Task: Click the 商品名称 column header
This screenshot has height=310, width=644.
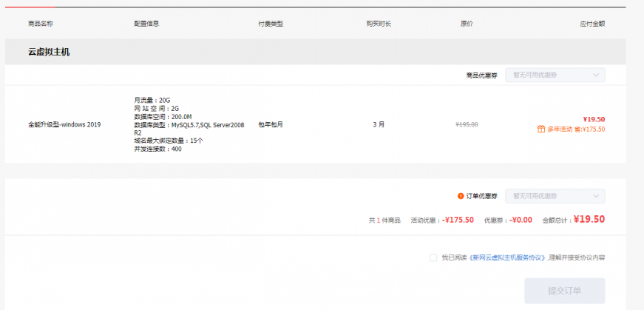Action: [40, 24]
